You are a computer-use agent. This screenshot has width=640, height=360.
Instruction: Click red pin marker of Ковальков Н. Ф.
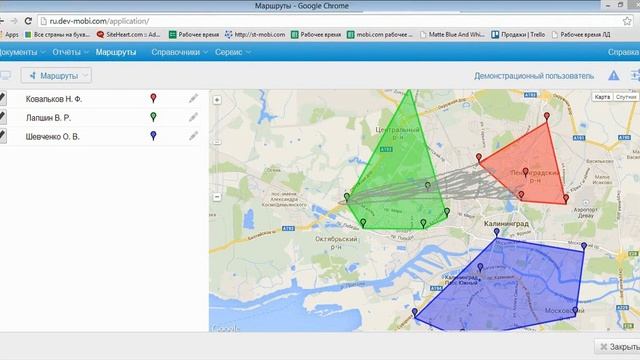click(x=153, y=98)
